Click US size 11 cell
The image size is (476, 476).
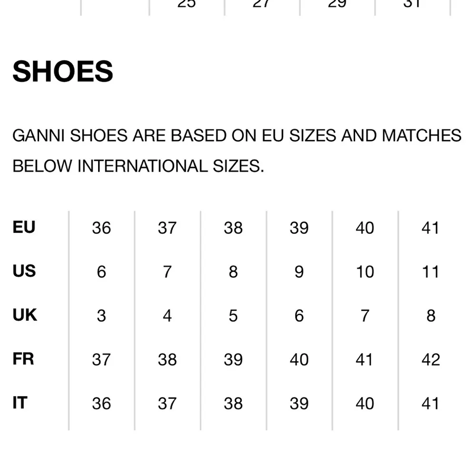coord(430,272)
